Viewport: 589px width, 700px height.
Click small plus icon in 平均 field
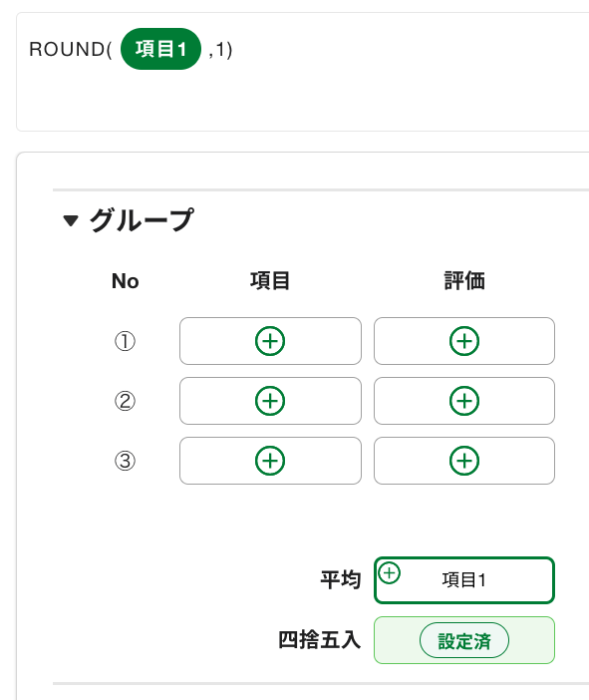389,572
